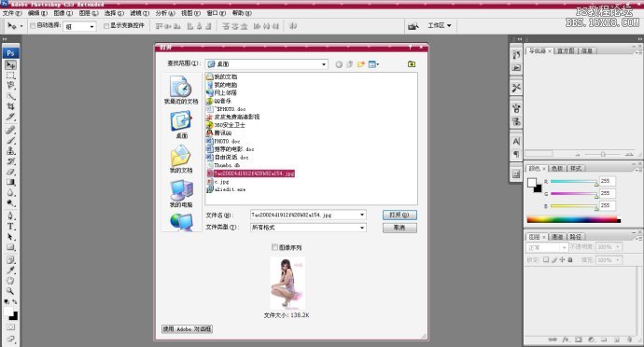Screen dimensions: 644x347
Task: Switch to the 路径 tab
Action: click(576, 237)
